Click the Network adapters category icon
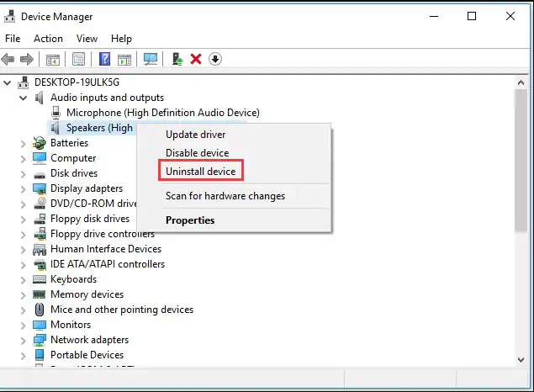The image size is (534, 392). click(40, 340)
